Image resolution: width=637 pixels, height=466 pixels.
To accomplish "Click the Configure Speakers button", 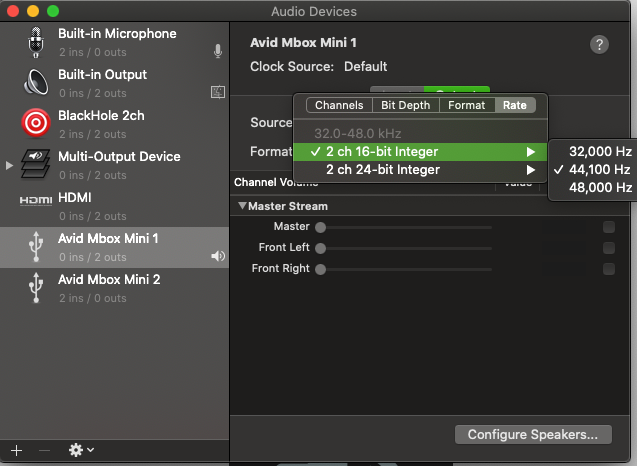I will (532, 435).
